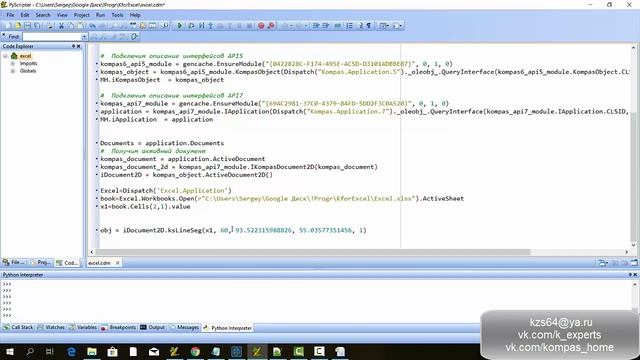Screen dimensions: 640x360
Task: Click the Save All toolbar icon
Action: tap(37, 26)
